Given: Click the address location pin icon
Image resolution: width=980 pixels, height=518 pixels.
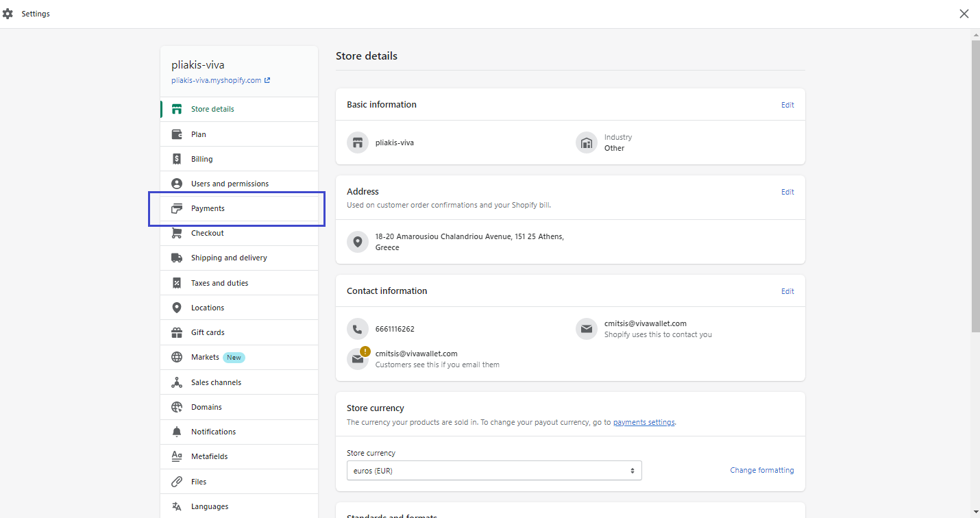Looking at the screenshot, I should point(357,242).
